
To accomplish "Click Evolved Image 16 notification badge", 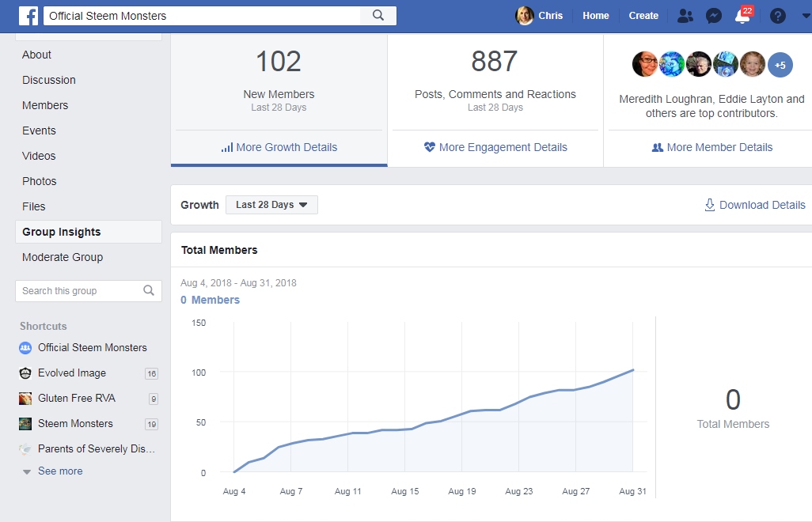I will tap(151, 373).
